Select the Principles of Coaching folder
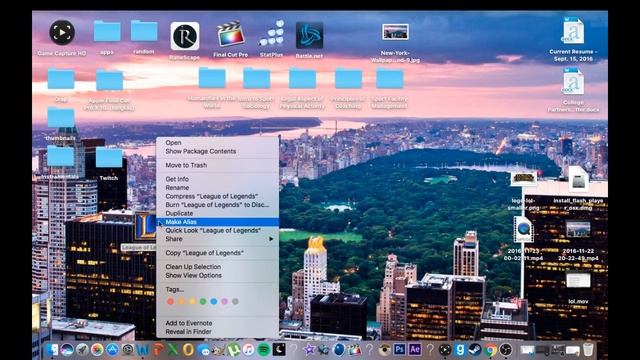640x360 pixels. [348, 78]
